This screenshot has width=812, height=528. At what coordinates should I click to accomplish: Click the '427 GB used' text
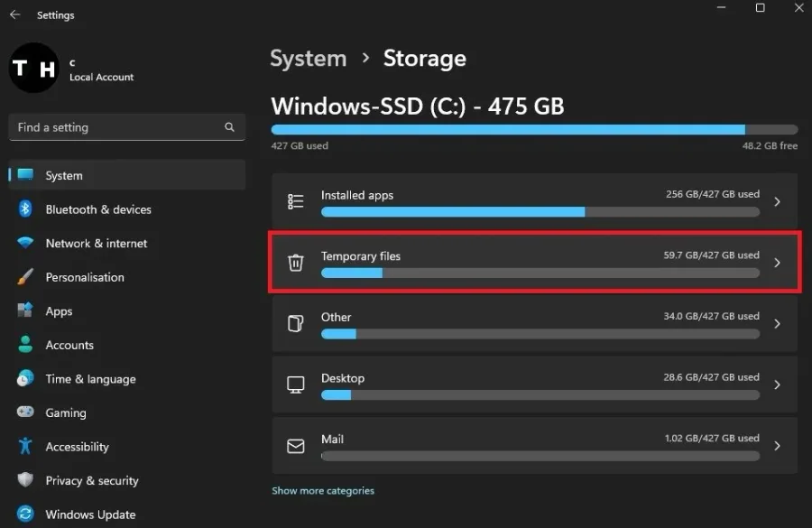coord(300,145)
